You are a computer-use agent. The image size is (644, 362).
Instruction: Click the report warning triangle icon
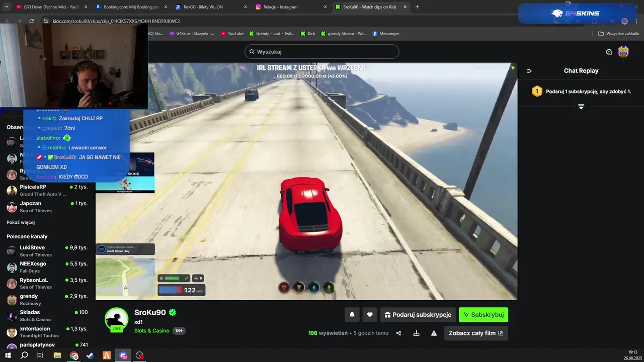pyautogui.click(x=434, y=333)
